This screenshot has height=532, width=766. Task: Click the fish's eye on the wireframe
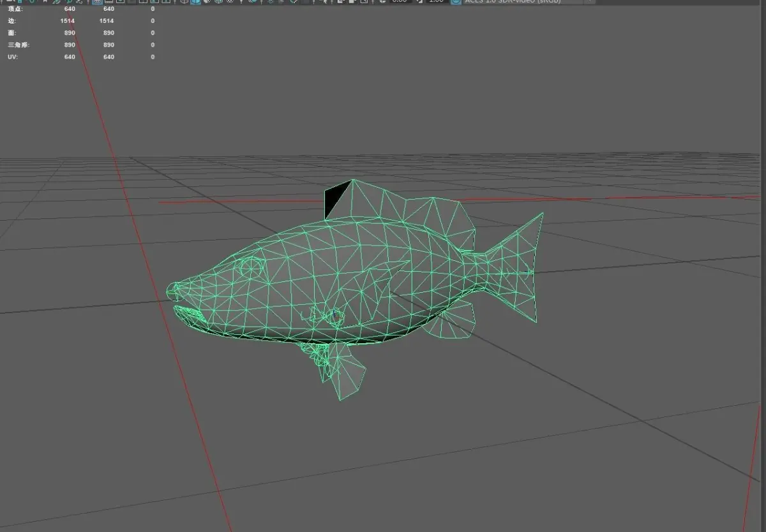click(x=252, y=267)
